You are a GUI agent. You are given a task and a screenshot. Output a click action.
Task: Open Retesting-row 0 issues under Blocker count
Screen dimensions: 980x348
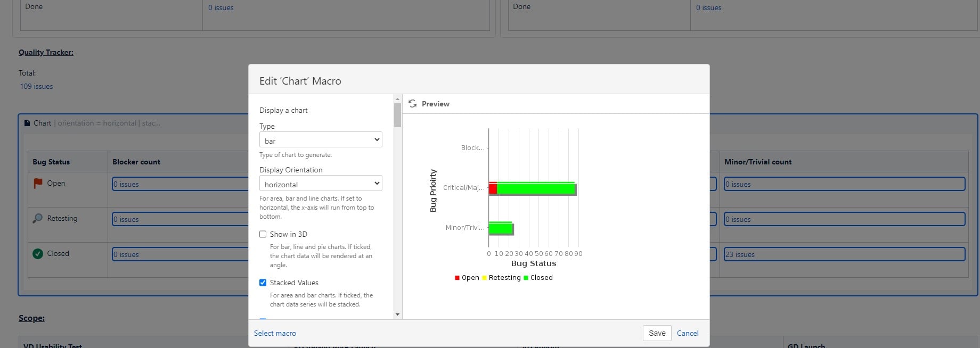[x=126, y=219]
